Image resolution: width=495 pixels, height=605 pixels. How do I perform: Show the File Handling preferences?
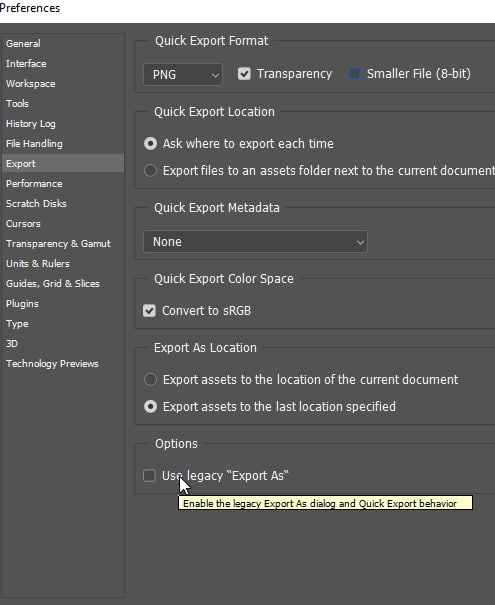(34, 144)
